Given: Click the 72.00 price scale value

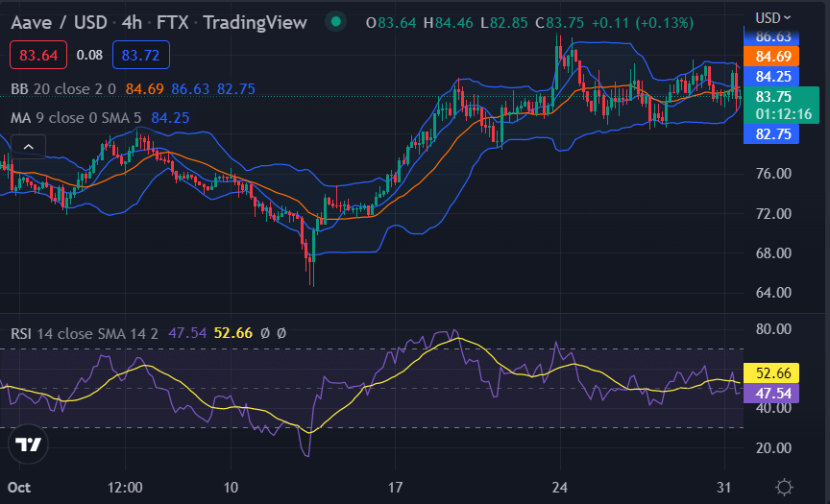Looking at the screenshot, I should (773, 214).
